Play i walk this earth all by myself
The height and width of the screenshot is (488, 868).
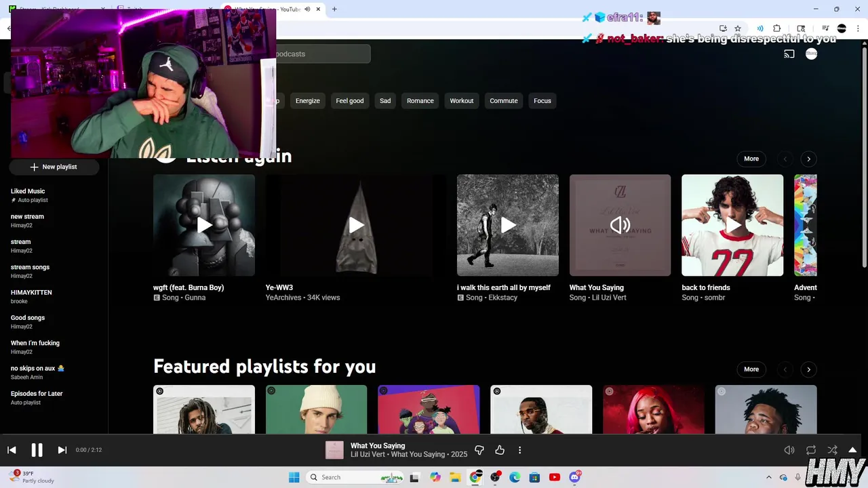(x=508, y=225)
